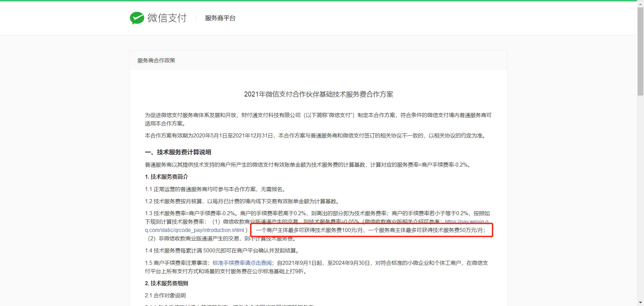This screenshot has height=306, width=644.
Task: Click the line 本合作方案有效期为2020年5月1日至2021年12月31日
Action: tap(316, 136)
